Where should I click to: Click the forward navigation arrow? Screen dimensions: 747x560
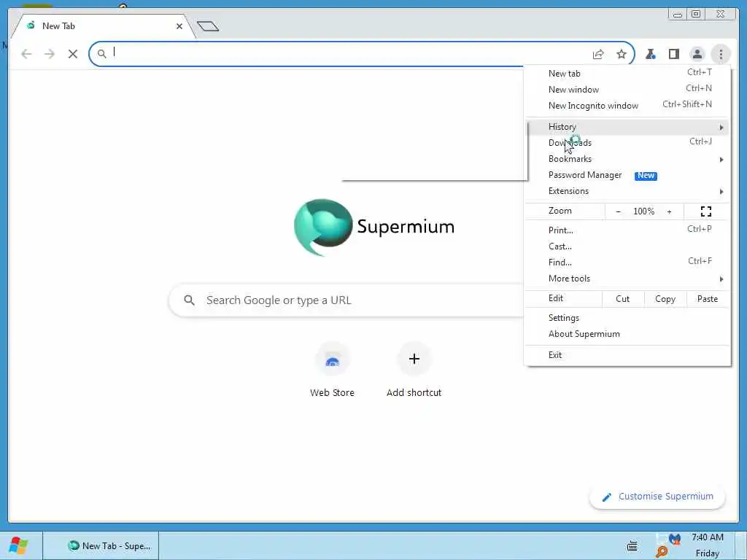point(50,54)
